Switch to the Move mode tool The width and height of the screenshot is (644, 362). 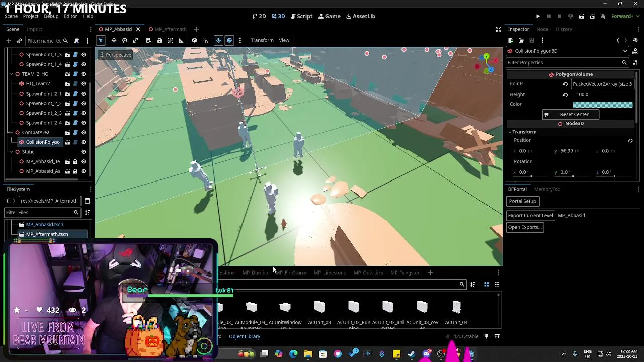click(114, 40)
